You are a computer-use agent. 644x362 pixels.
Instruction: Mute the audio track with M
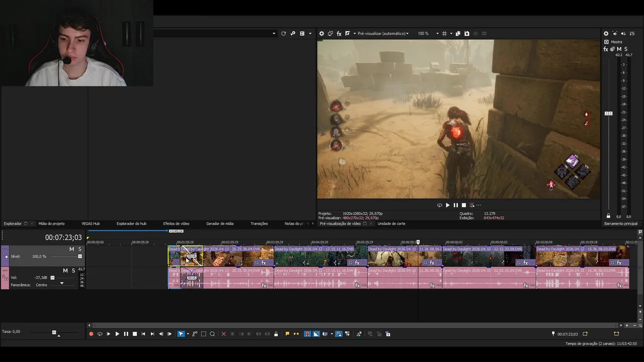(65, 270)
